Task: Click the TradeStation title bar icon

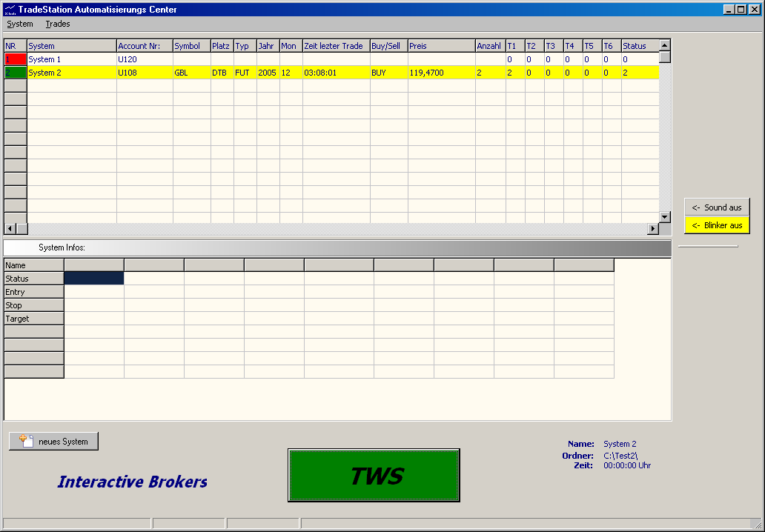Action: (10, 10)
